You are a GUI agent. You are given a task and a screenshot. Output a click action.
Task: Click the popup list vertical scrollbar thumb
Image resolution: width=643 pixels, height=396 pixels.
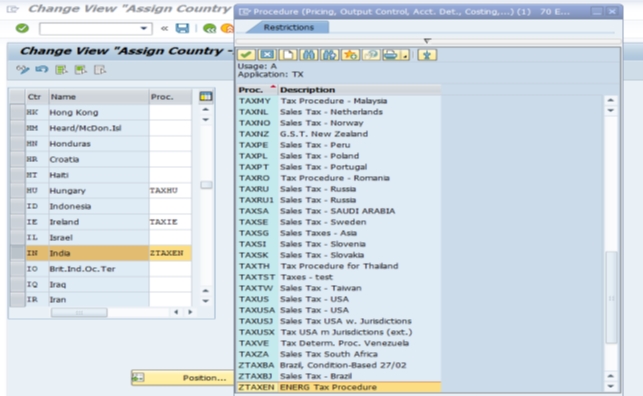click(611, 298)
